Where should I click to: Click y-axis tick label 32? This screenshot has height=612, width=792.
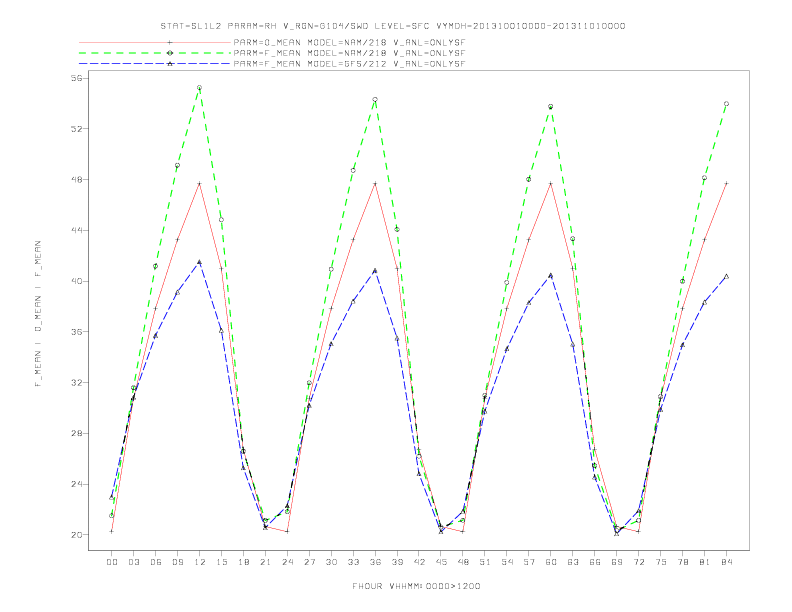coord(79,383)
